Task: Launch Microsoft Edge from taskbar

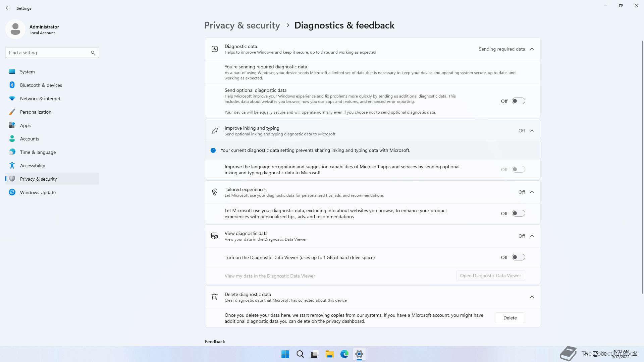Action: (344, 354)
